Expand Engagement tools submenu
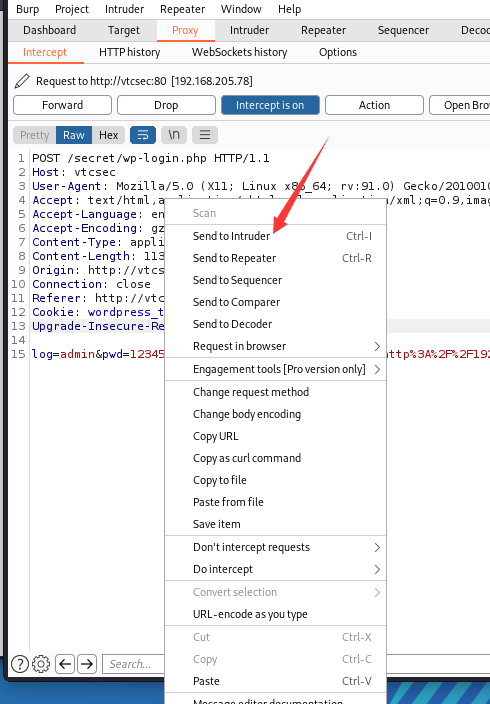 coord(275,369)
